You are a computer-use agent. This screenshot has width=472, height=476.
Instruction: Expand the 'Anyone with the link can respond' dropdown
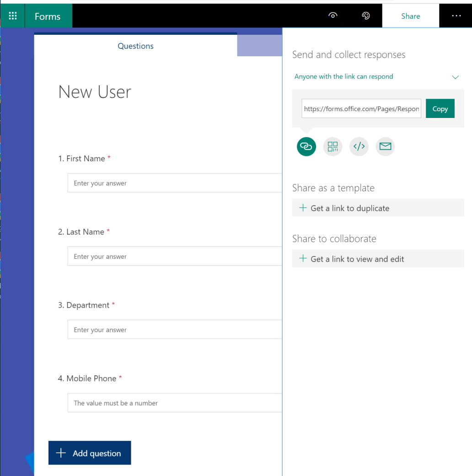click(455, 77)
